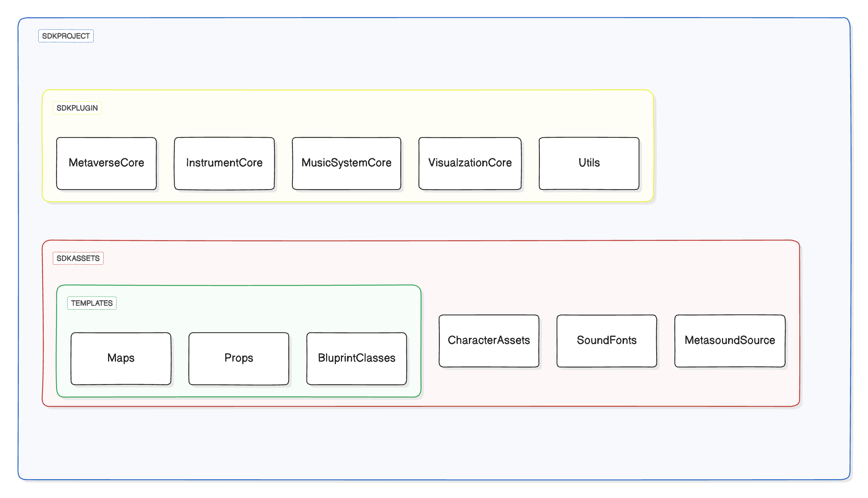Select the MusicSystemCore node
The image size is (868, 498).
click(x=346, y=163)
